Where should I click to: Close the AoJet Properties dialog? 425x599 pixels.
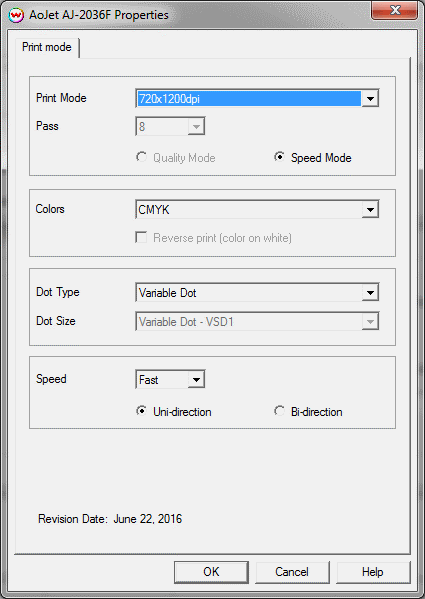click(394, 10)
